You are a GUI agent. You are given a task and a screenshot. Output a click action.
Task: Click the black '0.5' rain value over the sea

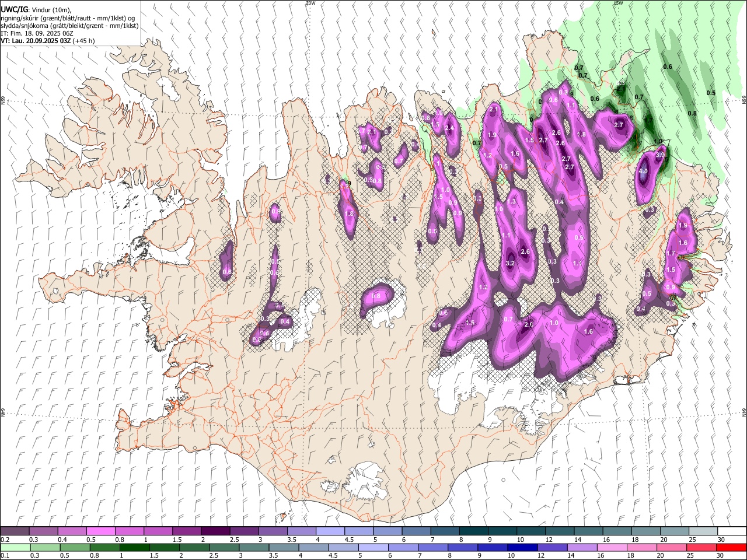click(711, 93)
